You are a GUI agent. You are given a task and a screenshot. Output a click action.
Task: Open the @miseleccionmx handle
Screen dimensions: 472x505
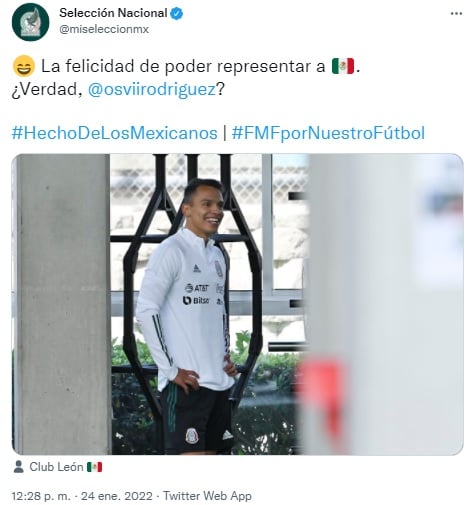(x=104, y=29)
